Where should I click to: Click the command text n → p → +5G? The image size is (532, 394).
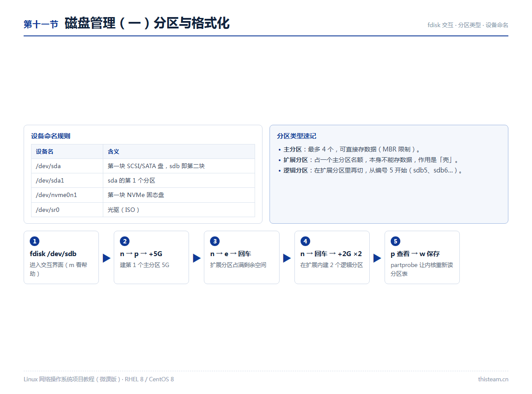point(141,253)
